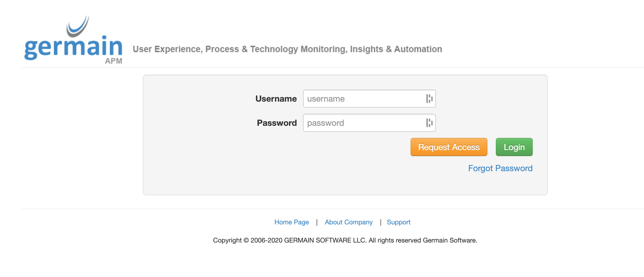Click the copyright symbol in the footer

246,240
